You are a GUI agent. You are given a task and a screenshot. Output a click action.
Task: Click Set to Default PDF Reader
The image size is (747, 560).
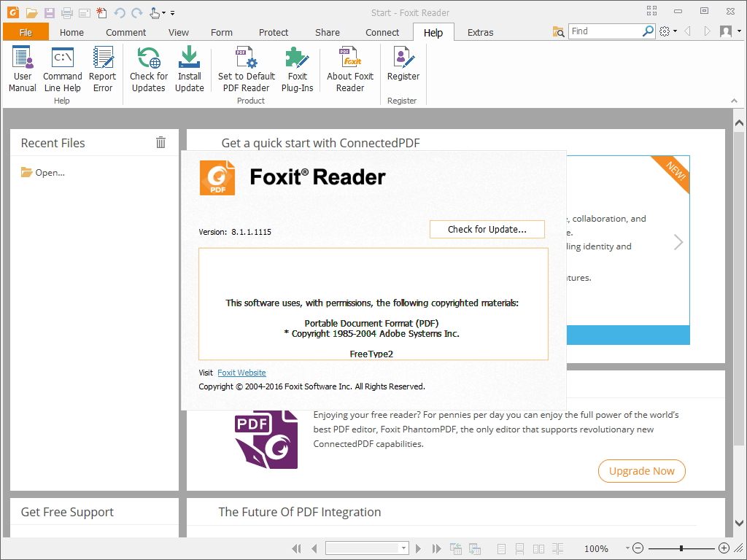[245, 69]
